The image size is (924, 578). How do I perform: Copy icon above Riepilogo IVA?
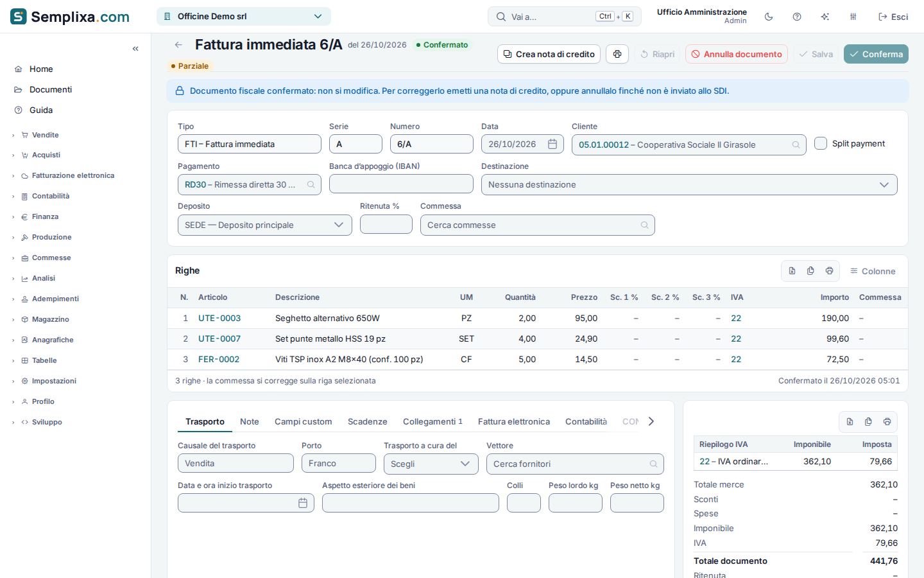coord(868,422)
